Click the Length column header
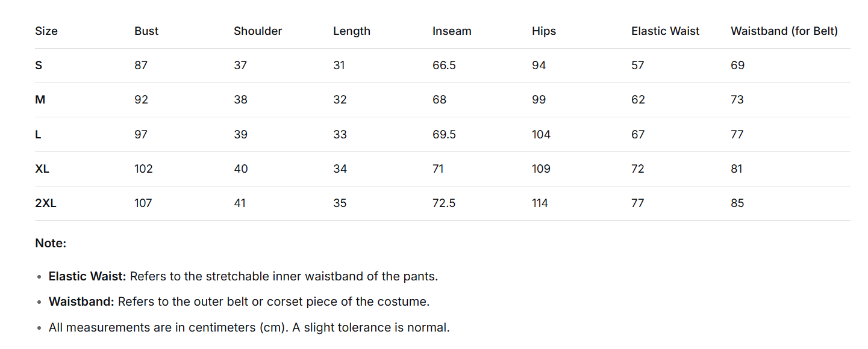The width and height of the screenshot is (868, 349). click(x=352, y=31)
